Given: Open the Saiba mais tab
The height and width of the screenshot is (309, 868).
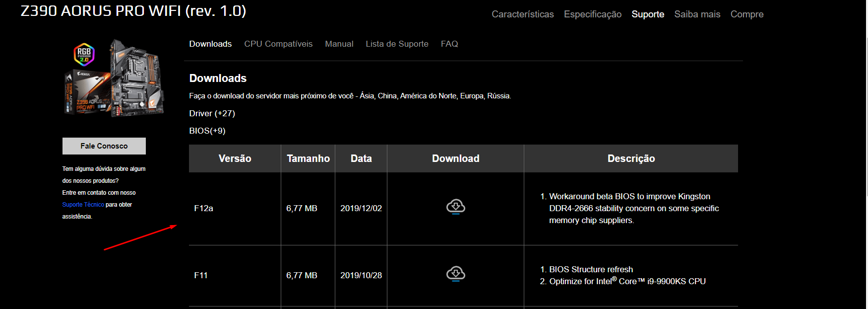Looking at the screenshot, I should click(697, 14).
